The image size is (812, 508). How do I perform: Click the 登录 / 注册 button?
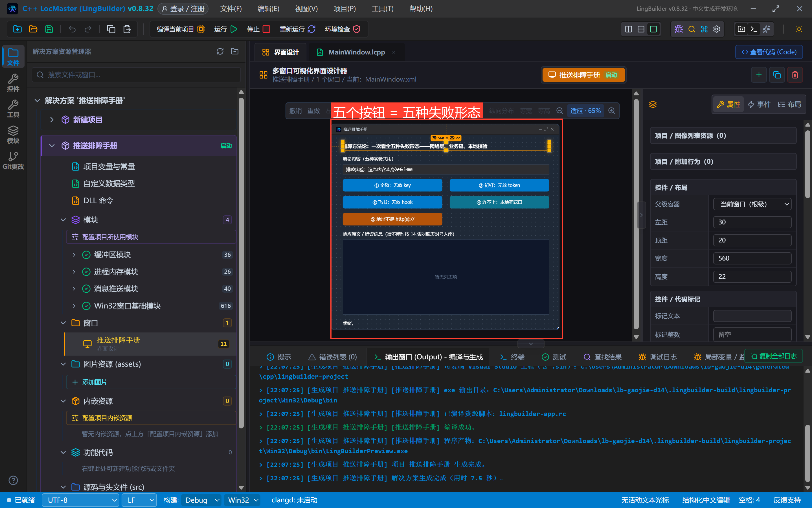183,9
